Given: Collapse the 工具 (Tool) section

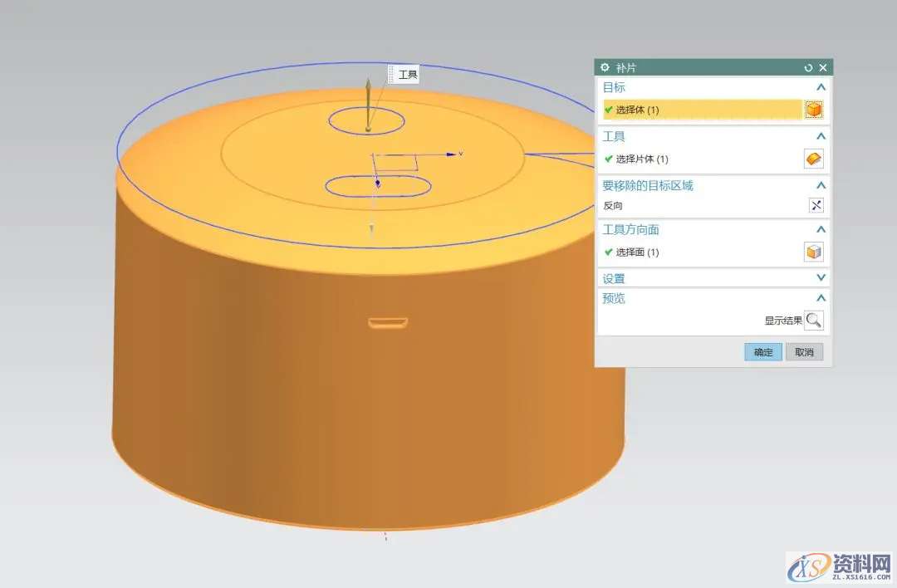Looking at the screenshot, I should pyautogui.click(x=821, y=136).
